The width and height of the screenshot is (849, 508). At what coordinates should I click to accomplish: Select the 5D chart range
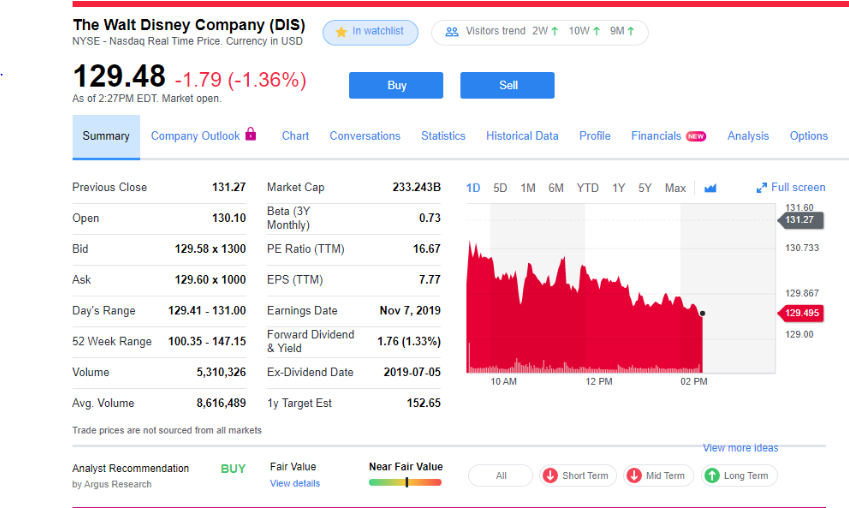500,188
